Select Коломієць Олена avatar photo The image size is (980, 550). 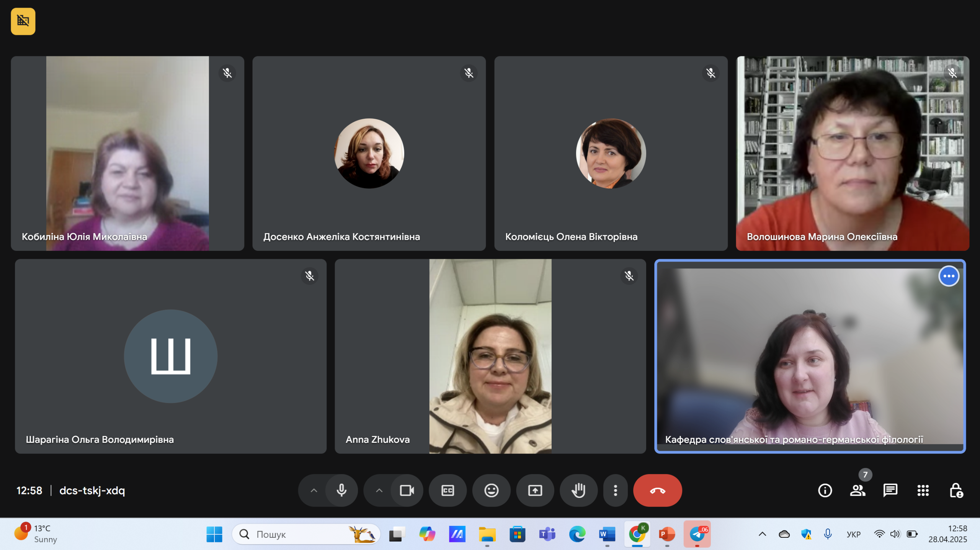tap(611, 153)
